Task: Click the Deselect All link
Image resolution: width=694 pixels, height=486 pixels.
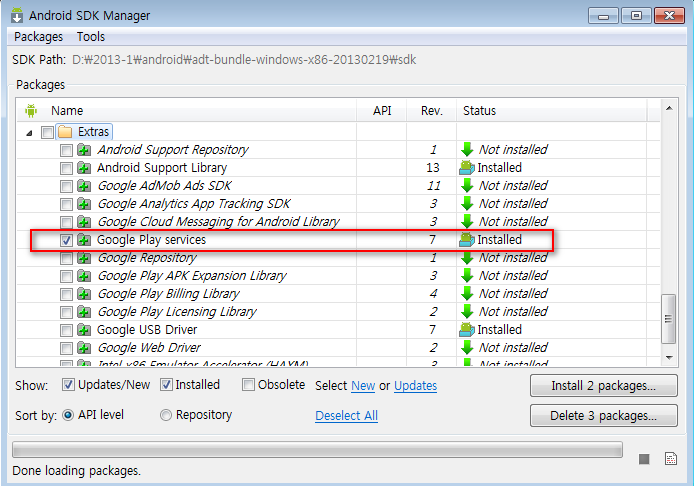Action: [x=347, y=416]
